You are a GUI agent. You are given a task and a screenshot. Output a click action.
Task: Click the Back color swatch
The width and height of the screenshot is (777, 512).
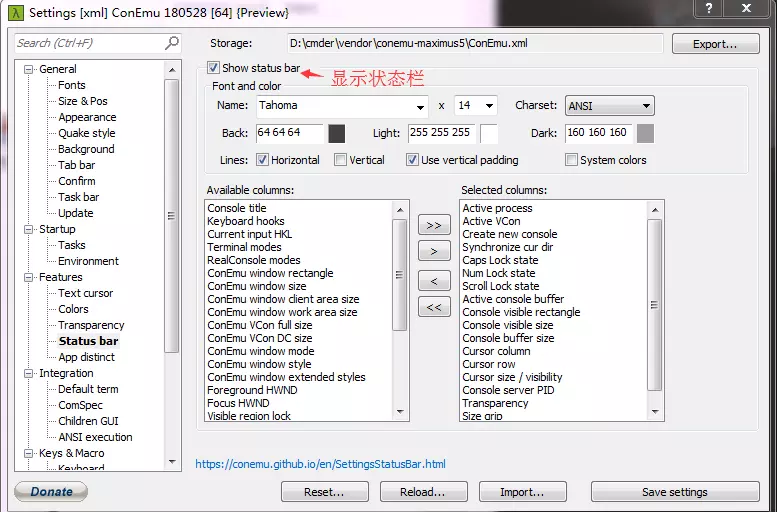(x=337, y=134)
